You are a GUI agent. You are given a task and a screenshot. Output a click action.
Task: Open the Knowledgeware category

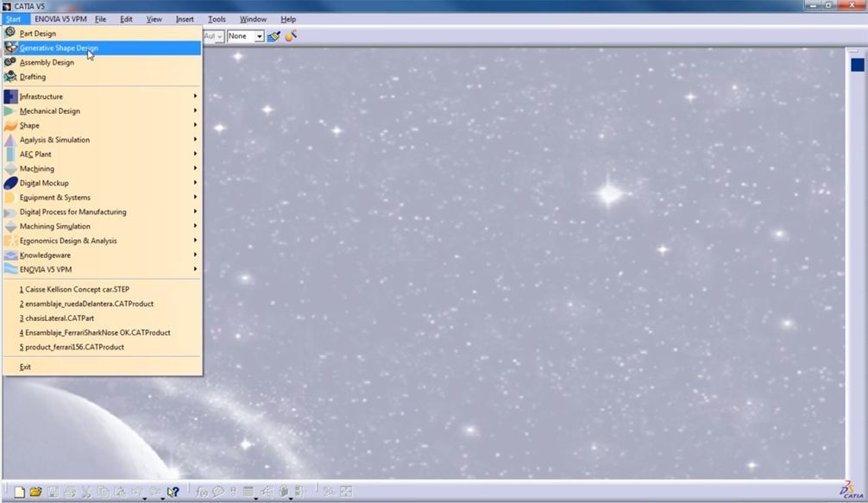tap(102, 255)
